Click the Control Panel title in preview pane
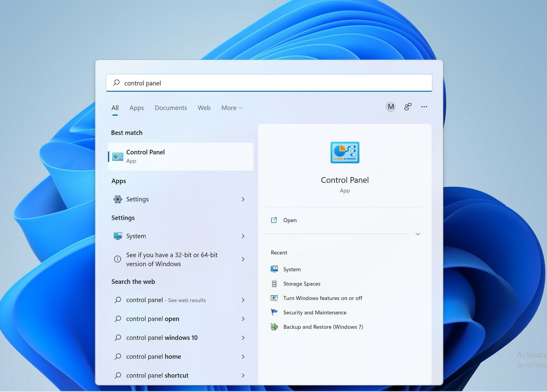547x392 pixels. point(345,180)
